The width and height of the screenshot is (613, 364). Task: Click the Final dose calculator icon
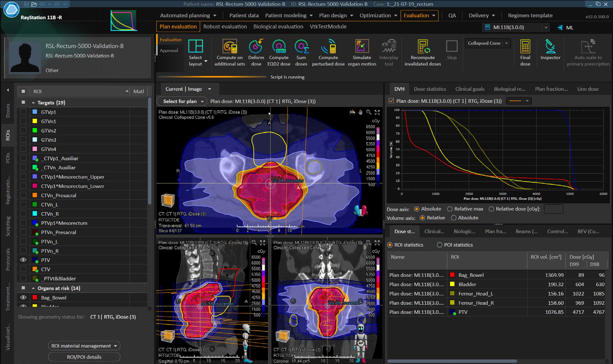(x=525, y=47)
